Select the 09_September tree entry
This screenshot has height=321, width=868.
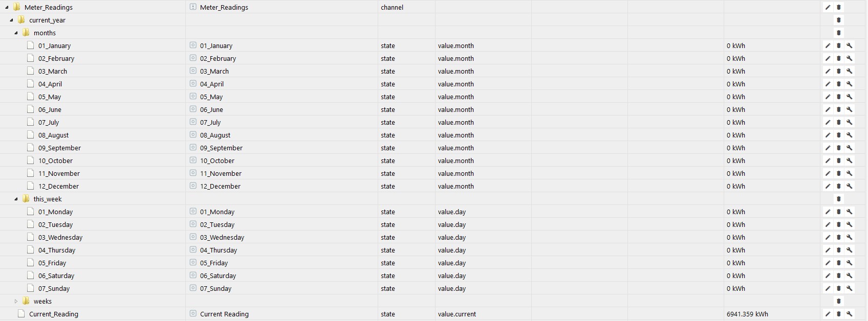click(x=59, y=148)
